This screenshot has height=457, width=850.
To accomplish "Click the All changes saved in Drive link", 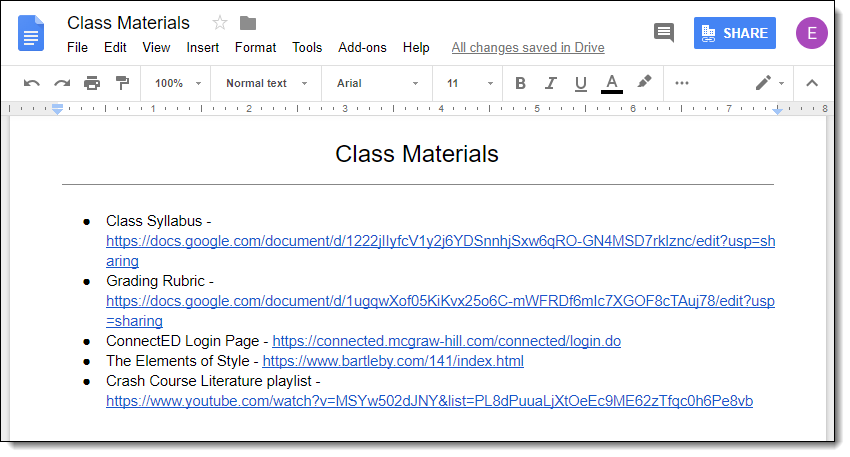I will 528,48.
